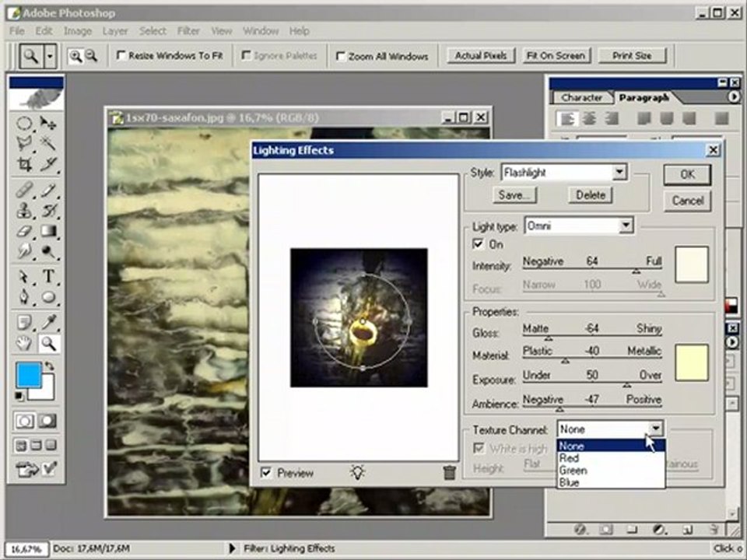Click the yellow material color swatch in Properties
The height and width of the screenshot is (560, 747).
coord(692,363)
